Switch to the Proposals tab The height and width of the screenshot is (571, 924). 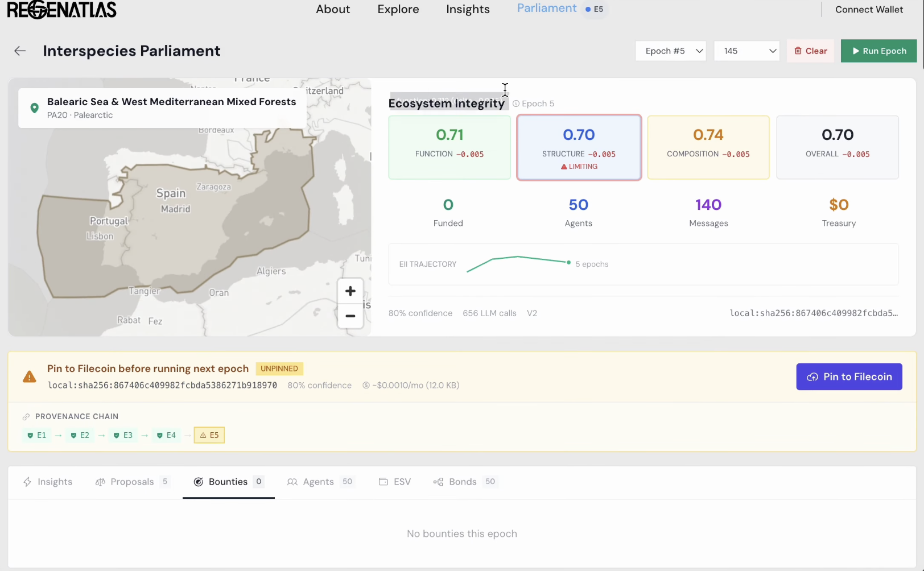[132, 482]
